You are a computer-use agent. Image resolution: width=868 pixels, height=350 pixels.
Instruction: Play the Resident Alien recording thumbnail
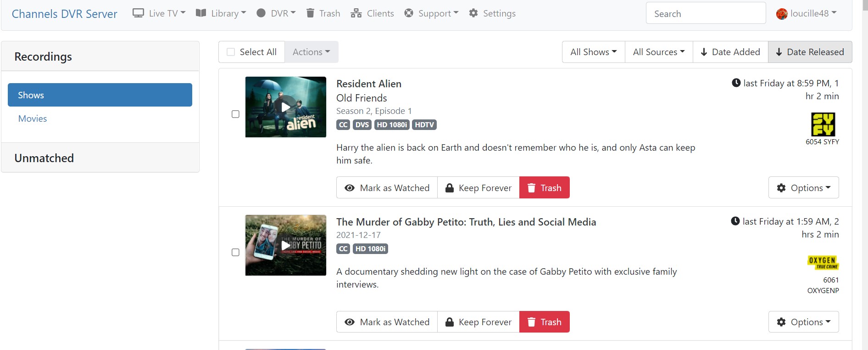285,107
